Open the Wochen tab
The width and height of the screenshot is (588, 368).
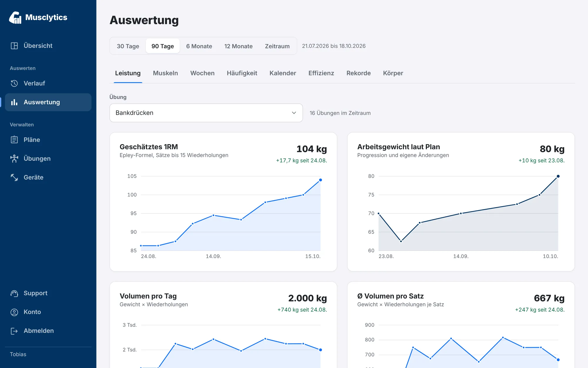click(202, 73)
